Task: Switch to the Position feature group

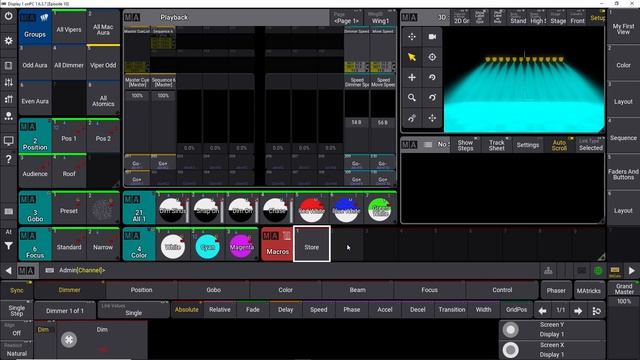Action: [x=141, y=290]
